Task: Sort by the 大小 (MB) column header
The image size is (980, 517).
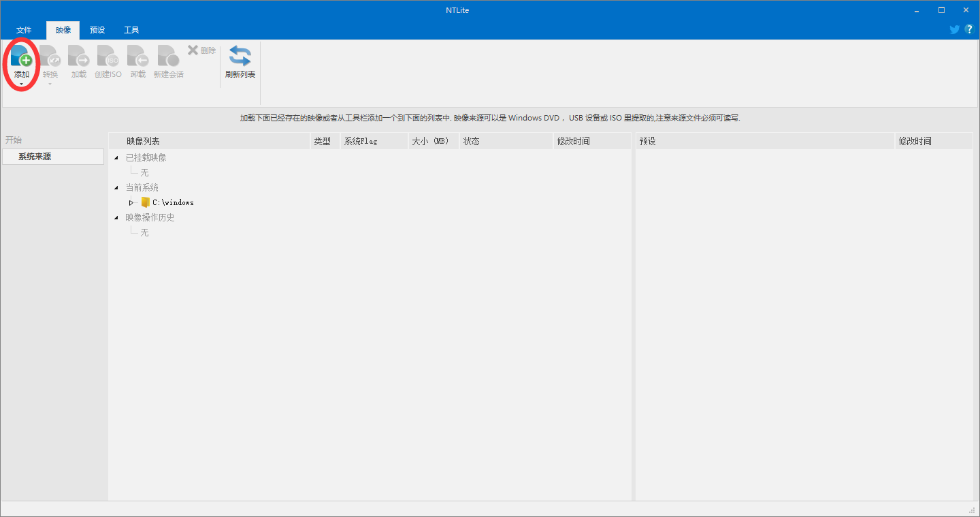Action: [x=433, y=141]
